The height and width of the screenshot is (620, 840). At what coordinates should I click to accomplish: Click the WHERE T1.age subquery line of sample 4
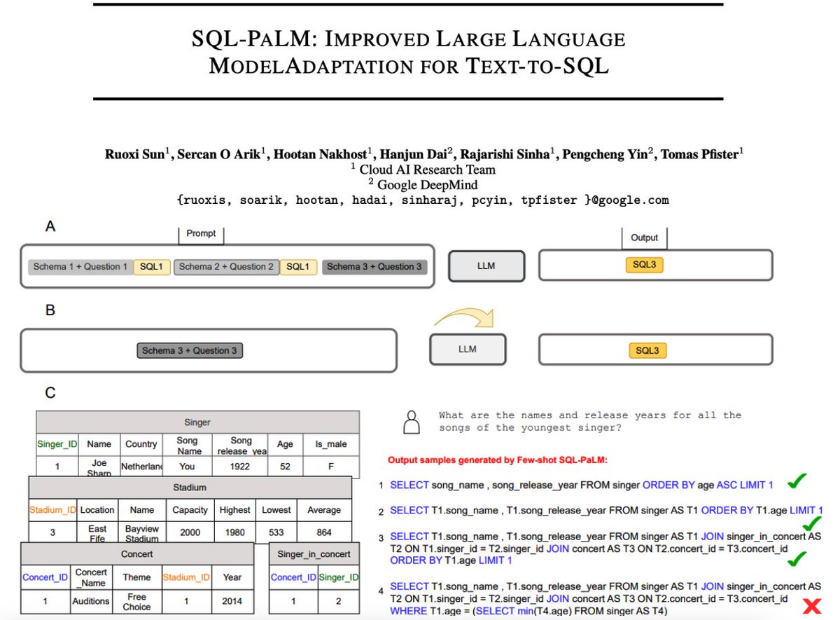pyautogui.click(x=528, y=611)
